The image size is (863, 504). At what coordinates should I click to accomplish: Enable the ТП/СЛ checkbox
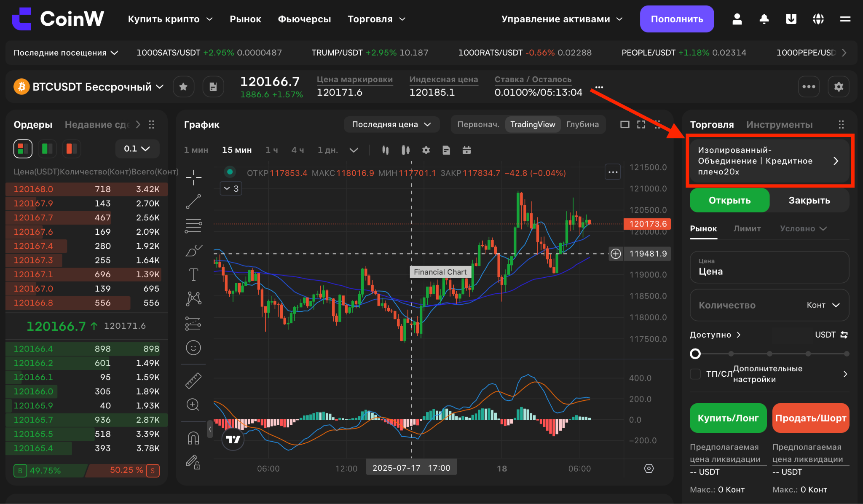pyautogui.click(x=695, y=374)
